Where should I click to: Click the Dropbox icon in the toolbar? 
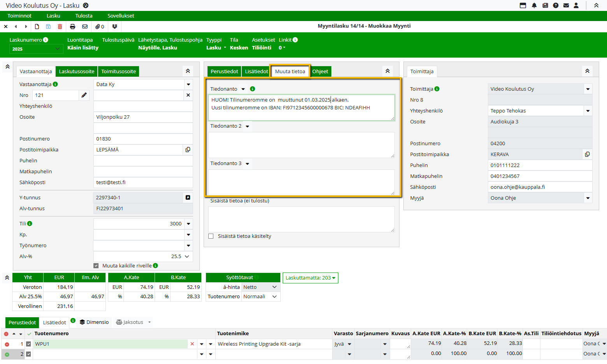pos(114,26)
